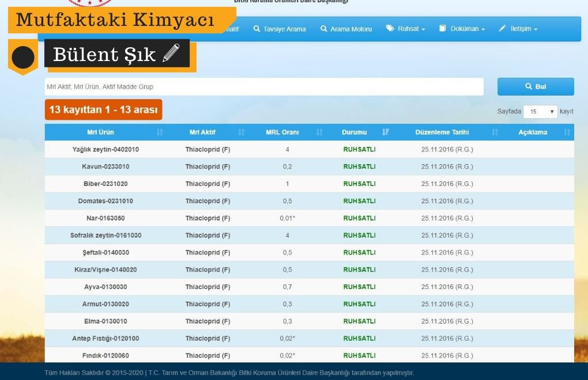The width and height of the screenshot is (588, 380).
Task: Focus the Mrl Aktif, Mrl Ürün search field
Action: point(264,86)
